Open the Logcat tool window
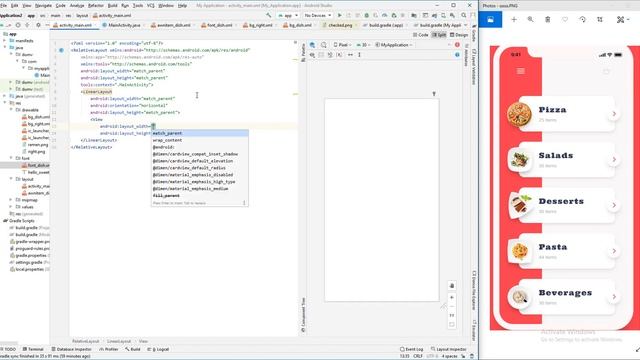The width and height of the screenshot is (640, 360). 158,349
